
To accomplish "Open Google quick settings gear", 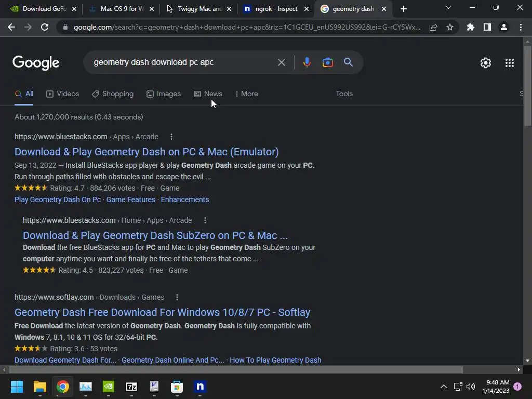I will (486, 63).
